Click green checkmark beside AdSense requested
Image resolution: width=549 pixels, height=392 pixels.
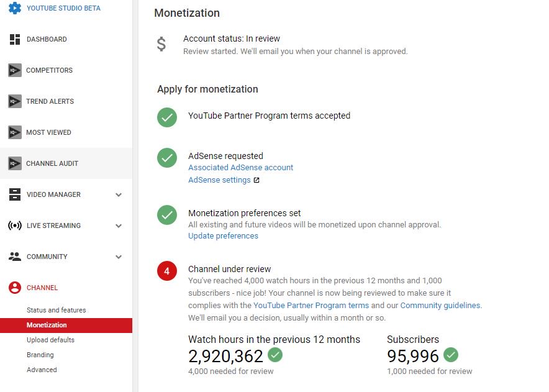pyautogui.click(x=167, y=158)
